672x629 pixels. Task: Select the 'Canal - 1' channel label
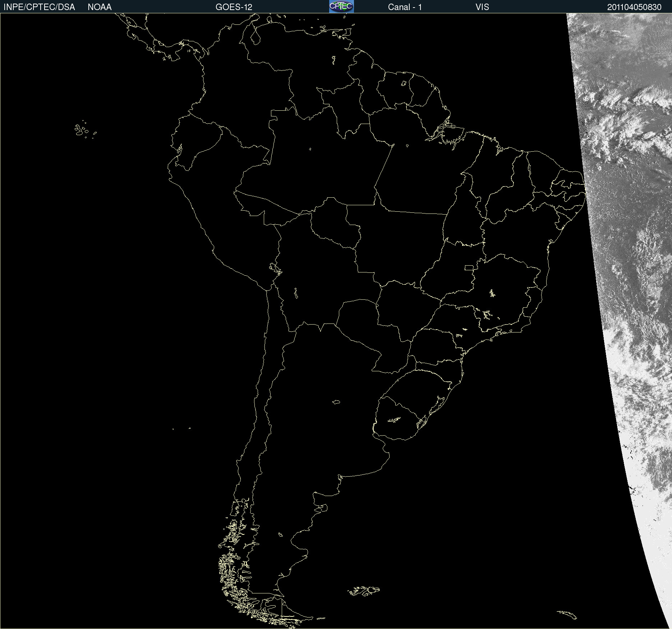tap(405, 7)
